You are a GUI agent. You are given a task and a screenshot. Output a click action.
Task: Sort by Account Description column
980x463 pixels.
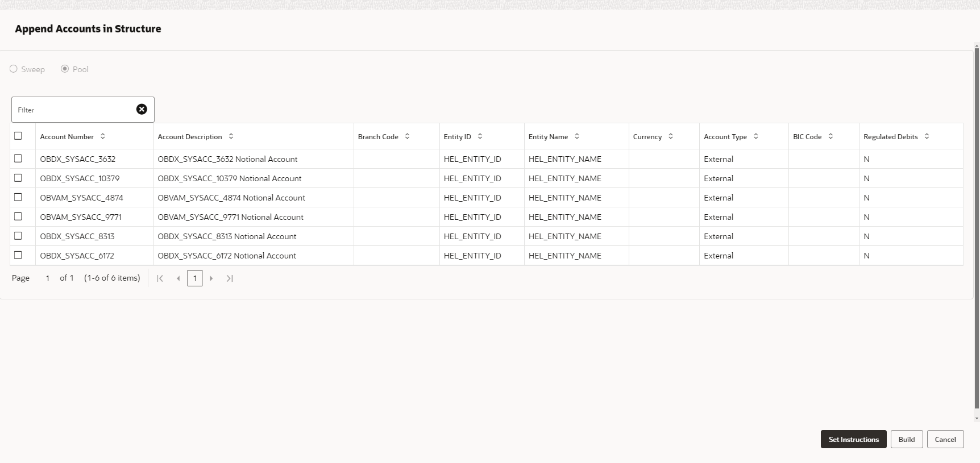pyautogui.click(x=231, y=136)
